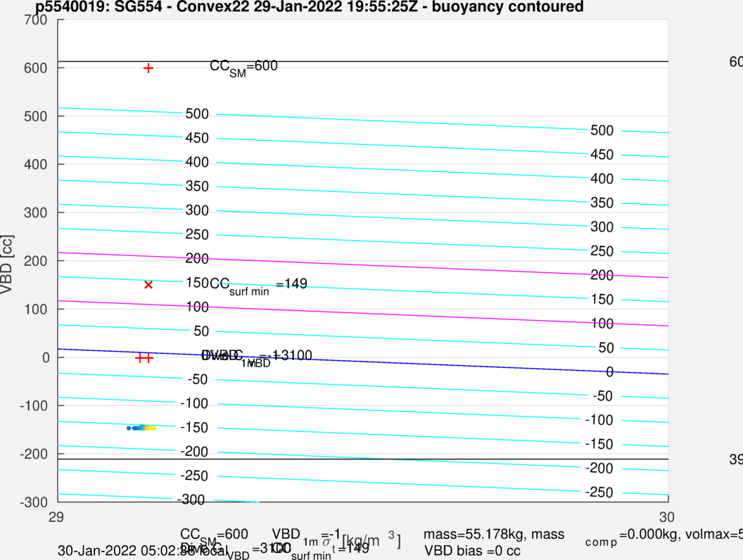Click the left contour label 350
Image resolution: width=743 pixels, height=560 pixels.
(x=197, y=186)
